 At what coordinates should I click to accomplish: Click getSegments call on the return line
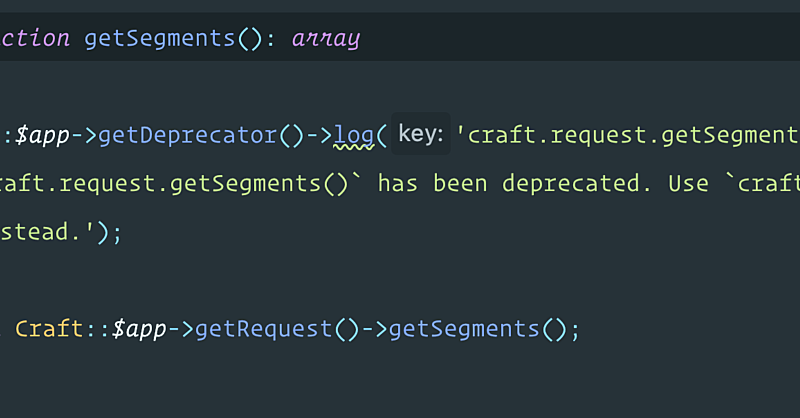pyautogui.click(x=464, y=329)
